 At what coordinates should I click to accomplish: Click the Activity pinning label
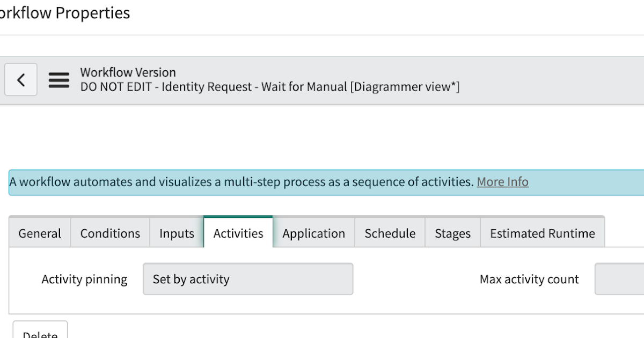84,279
